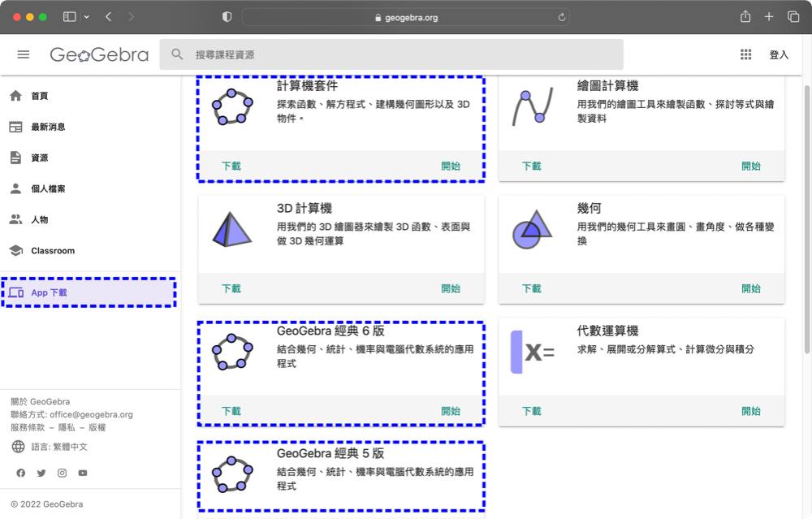Click the Safari privacy shield icon

tap(227, 17)
